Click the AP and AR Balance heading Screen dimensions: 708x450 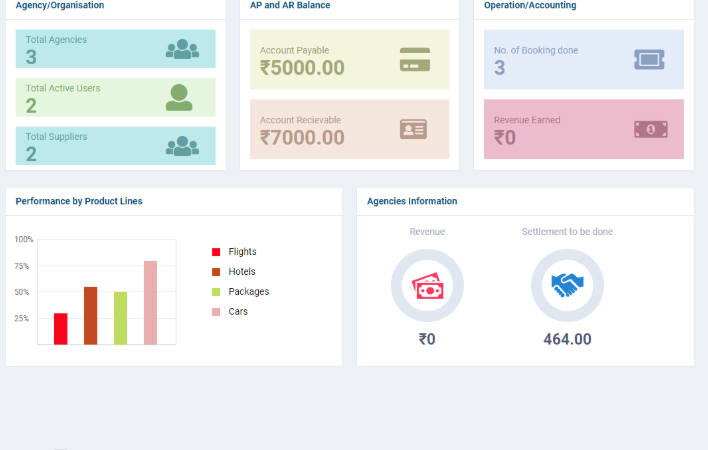point(290,5)
